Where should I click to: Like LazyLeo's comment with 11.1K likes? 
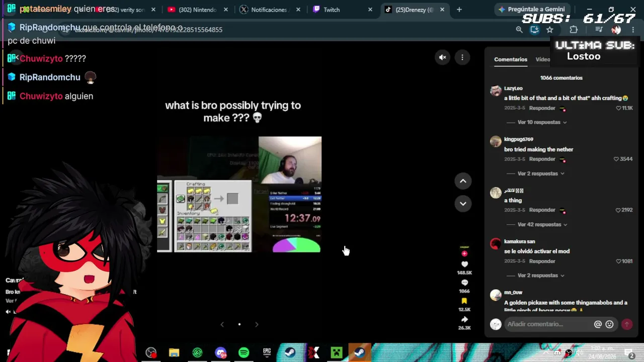pyautogui.click(x=619, y=108)
